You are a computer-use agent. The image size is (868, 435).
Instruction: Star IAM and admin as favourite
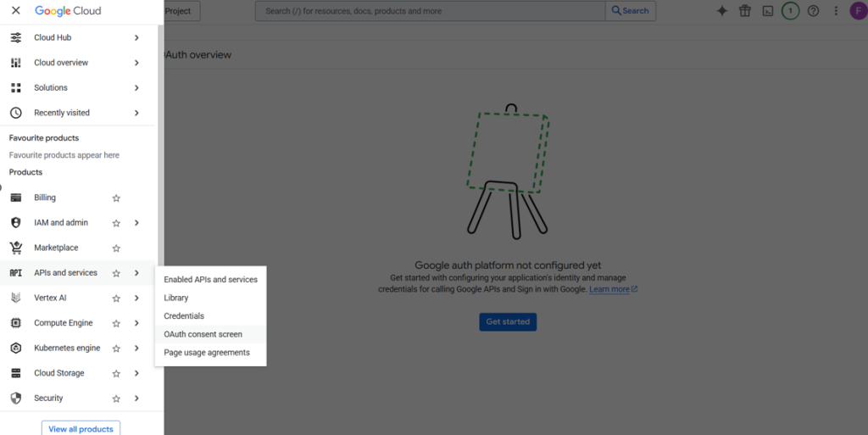coord(116,223)
